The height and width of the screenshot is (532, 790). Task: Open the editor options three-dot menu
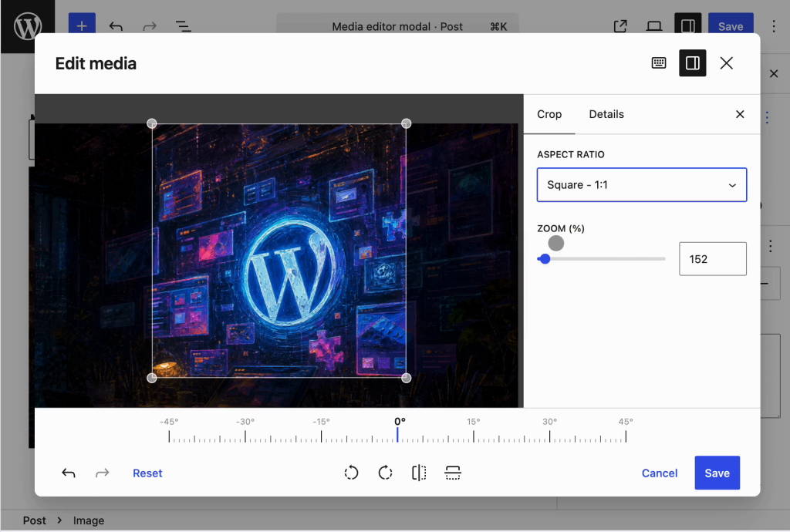point(773,25)
